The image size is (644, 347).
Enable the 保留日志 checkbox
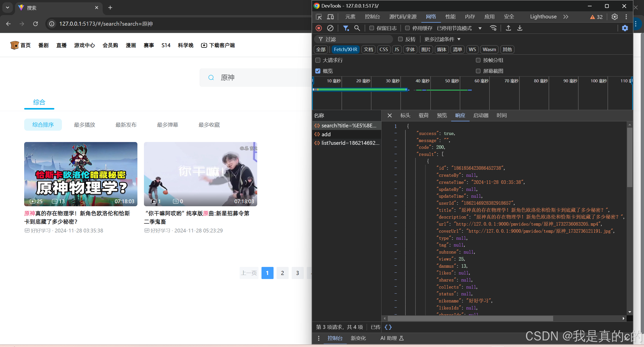point(372,28)
